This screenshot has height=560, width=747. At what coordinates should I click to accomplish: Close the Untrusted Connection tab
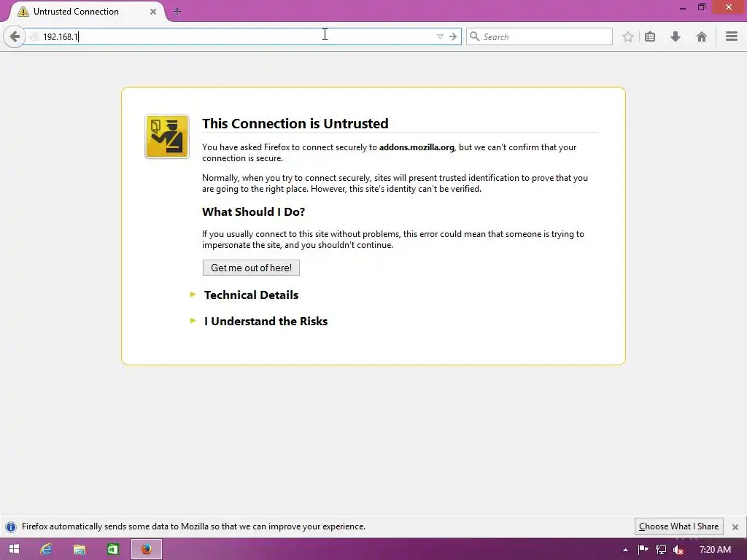click(x=153, y=12)
